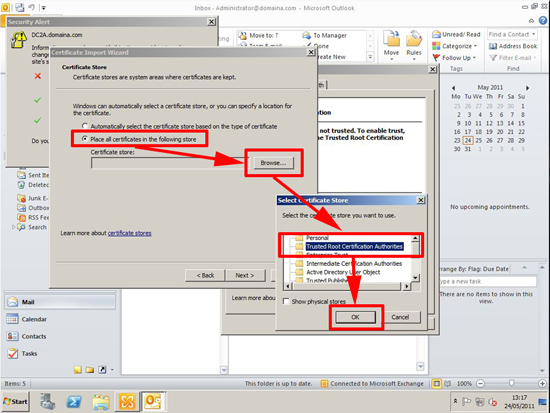Open the Categorize dropdown
This screenshot has height=413, width=550.
[x=455, y=46]
